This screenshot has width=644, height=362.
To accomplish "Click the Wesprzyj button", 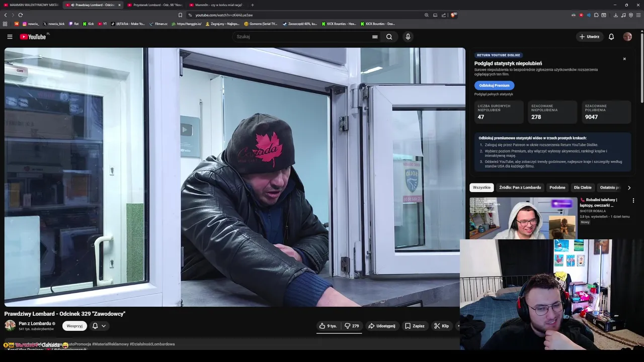I will pos(74,326).
